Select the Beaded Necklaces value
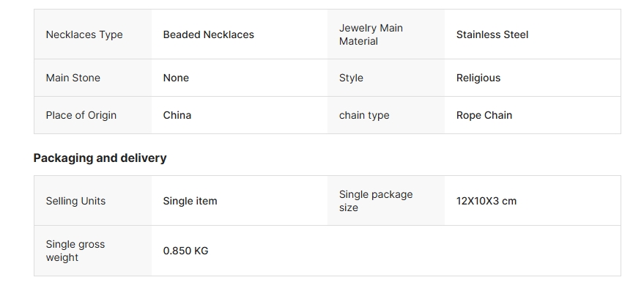Viewport: 644px width, 291px height. (x=208, y=34)
